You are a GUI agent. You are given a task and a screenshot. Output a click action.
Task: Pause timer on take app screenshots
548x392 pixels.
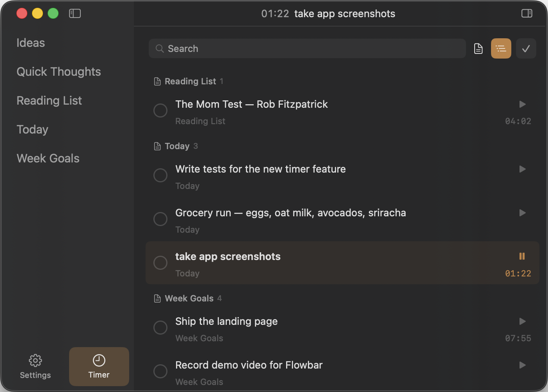click(x=522, y=256)
